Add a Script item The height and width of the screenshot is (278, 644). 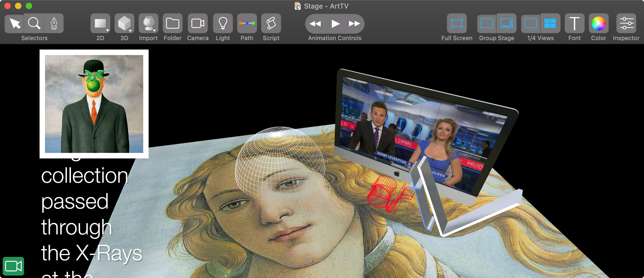coord(271,24)
